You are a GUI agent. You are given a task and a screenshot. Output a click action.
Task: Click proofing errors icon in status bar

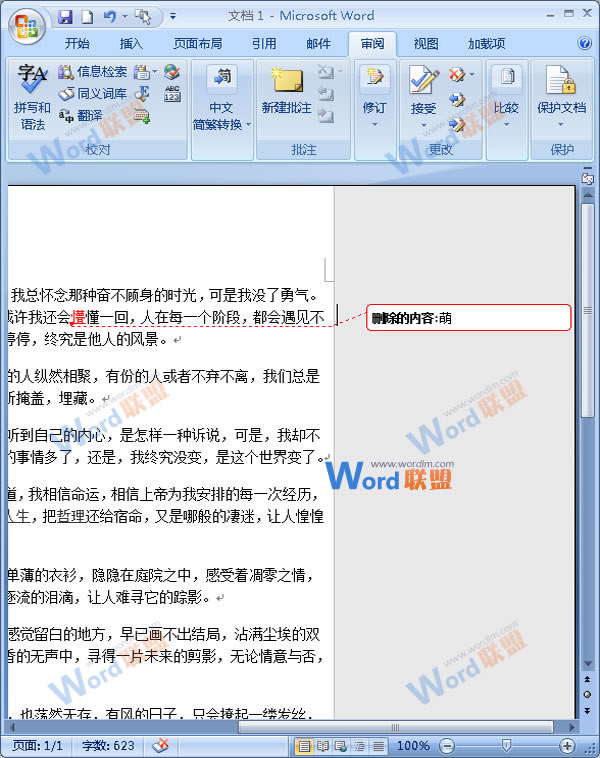click(161, 746)
